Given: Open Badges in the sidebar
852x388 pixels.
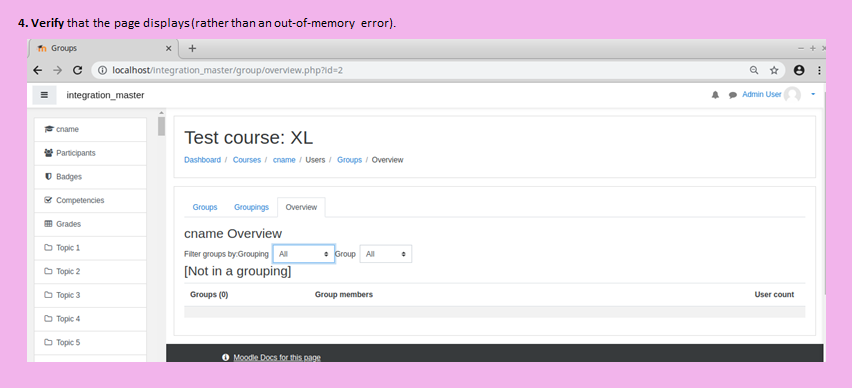Looking at the screenshot, I should click(90, 177).
